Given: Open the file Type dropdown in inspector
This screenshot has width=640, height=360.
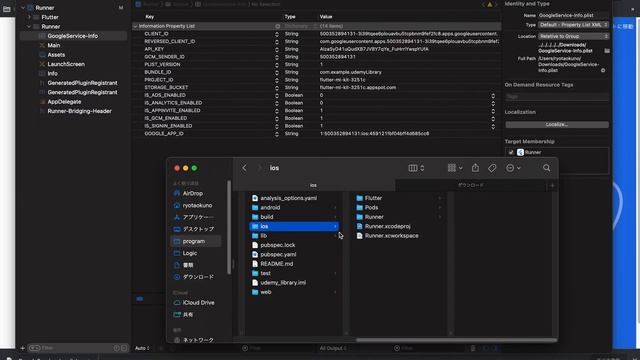Looking at the screenshot, I should point(573,25).
